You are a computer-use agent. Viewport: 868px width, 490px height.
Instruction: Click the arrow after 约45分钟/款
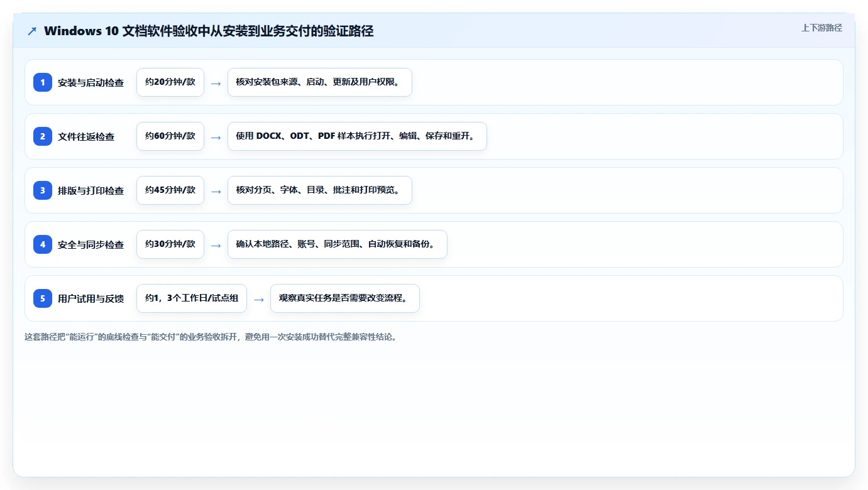point(216,191)
